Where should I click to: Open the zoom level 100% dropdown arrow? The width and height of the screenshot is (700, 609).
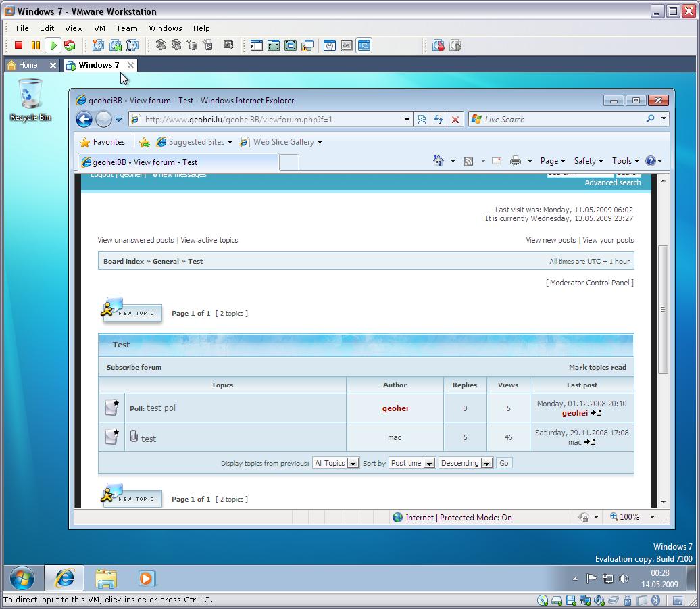tap(652, 517)
